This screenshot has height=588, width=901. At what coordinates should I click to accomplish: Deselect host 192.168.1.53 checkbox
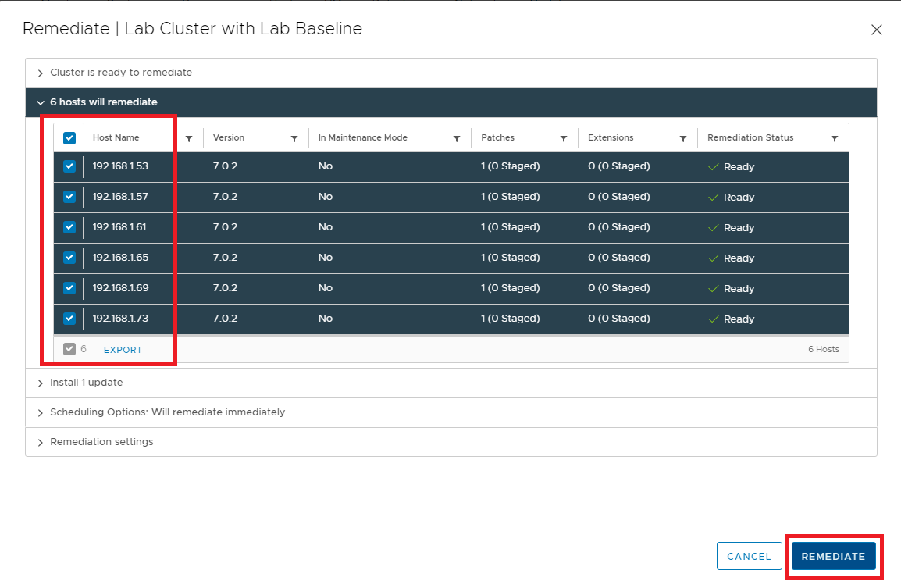coord(69,166)
